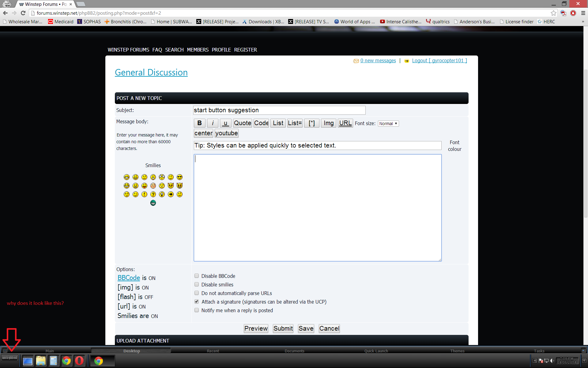Bookmark this page with the star icon
588x368 pixels.
click(x=553, y=13)
